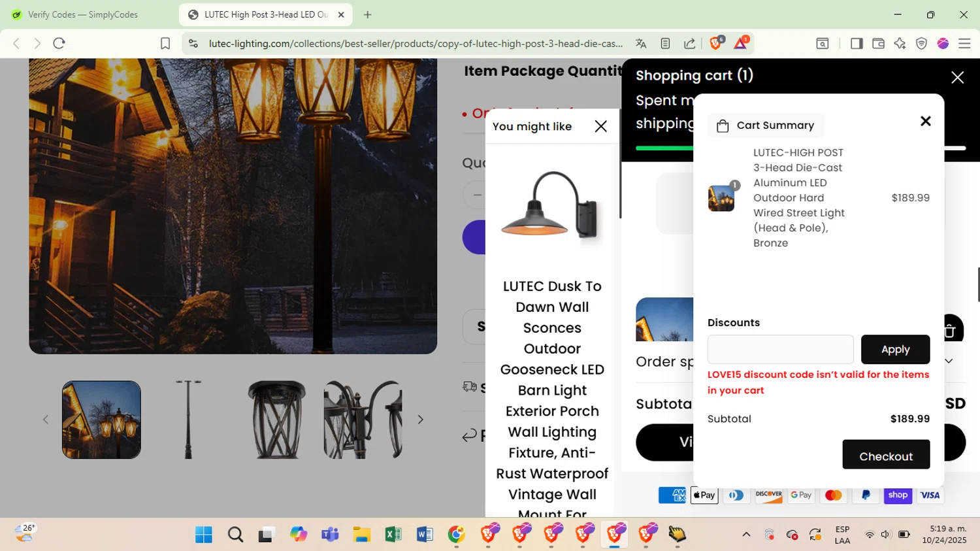The width and height of the screenshot is (980, 551).
Task: Open Leo AI assistant icon
Action: tap(900, 43)
